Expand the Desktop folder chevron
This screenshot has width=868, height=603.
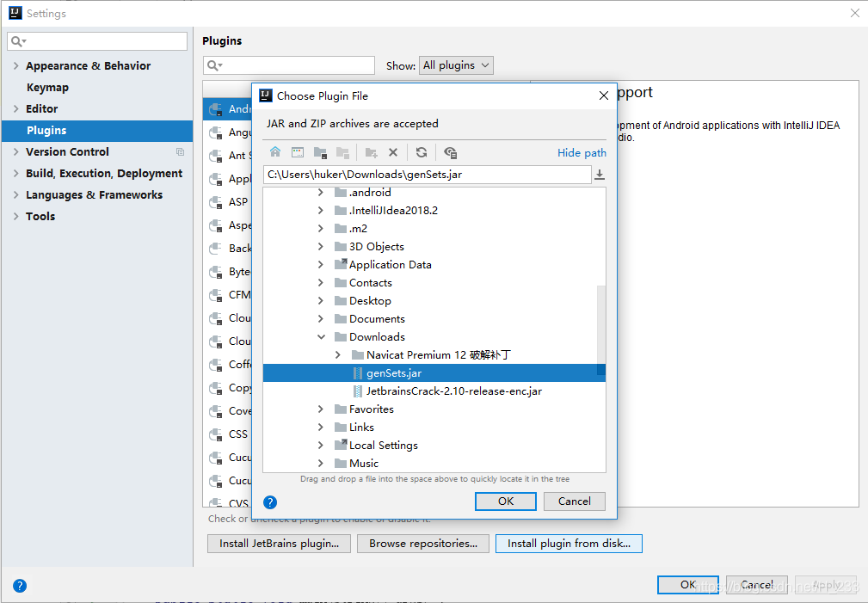coord(321,301)
